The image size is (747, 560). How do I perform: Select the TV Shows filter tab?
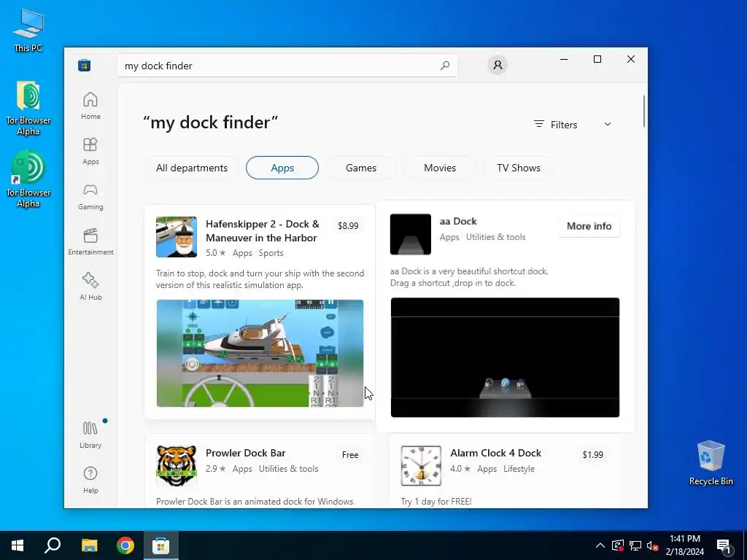519,168
